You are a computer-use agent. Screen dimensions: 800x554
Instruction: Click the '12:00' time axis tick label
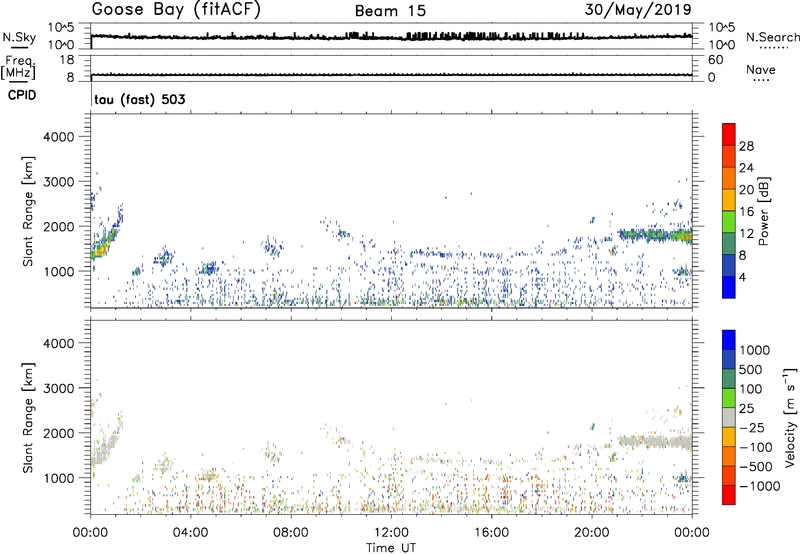pos(391,533)
